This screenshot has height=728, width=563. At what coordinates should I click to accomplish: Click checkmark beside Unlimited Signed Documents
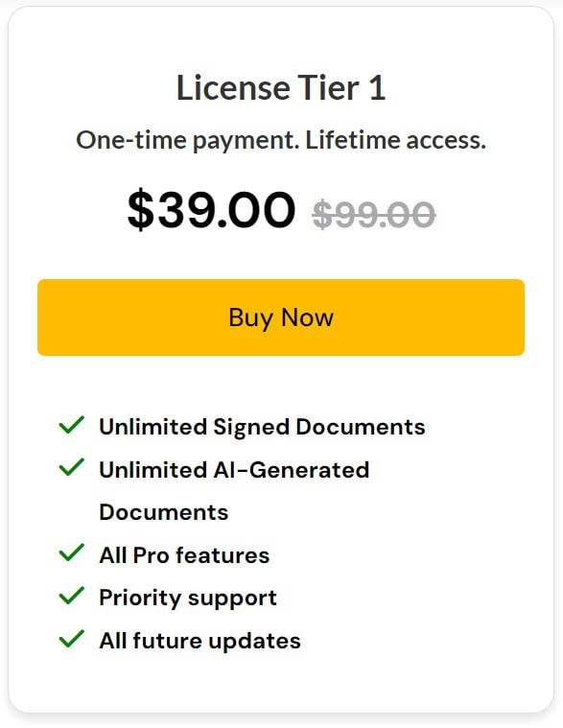tap(72, 425)
